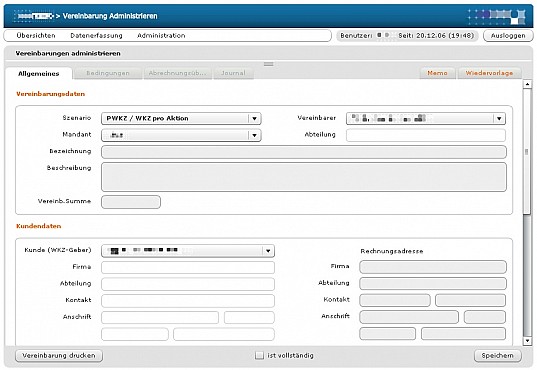This screenshot has width=537, height=370.
Task: Click the Ausloggen button
Action: coord(508,36)
